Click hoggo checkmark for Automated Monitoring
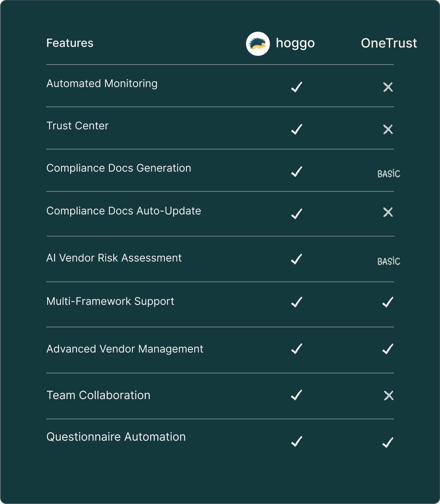 (x=297, y=87)
